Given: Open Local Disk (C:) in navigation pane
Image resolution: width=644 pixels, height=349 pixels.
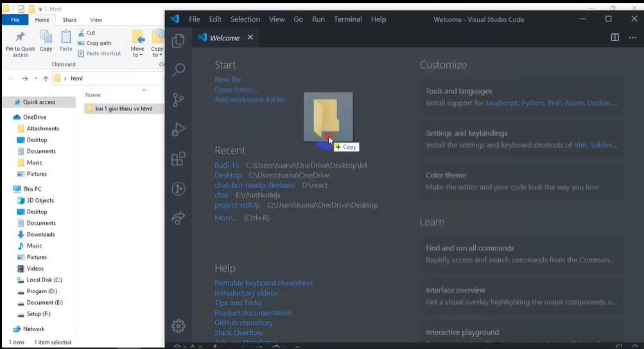Looking at the screenshot, I should [44, 280].
